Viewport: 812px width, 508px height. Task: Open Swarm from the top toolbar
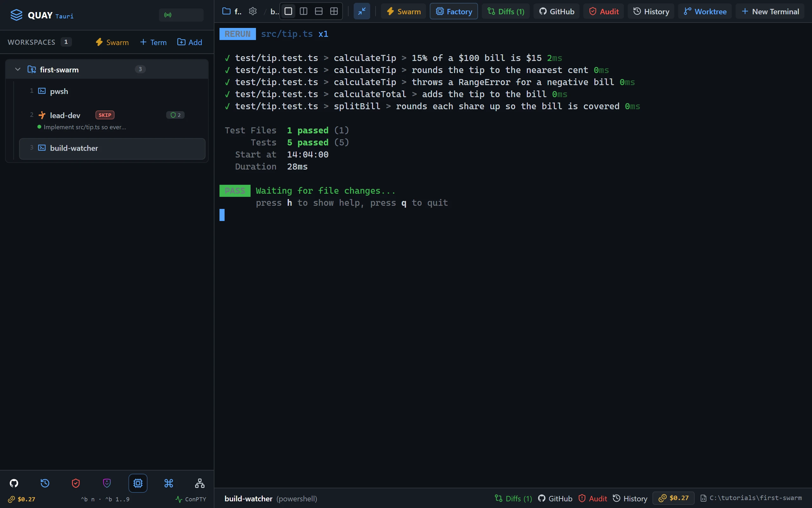(403, 11)
